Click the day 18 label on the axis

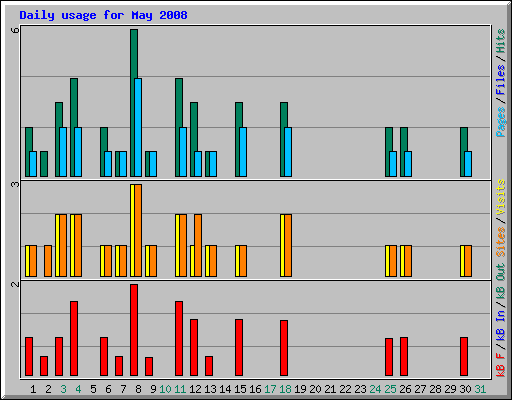pyautogui.click(x=285, y=389)
